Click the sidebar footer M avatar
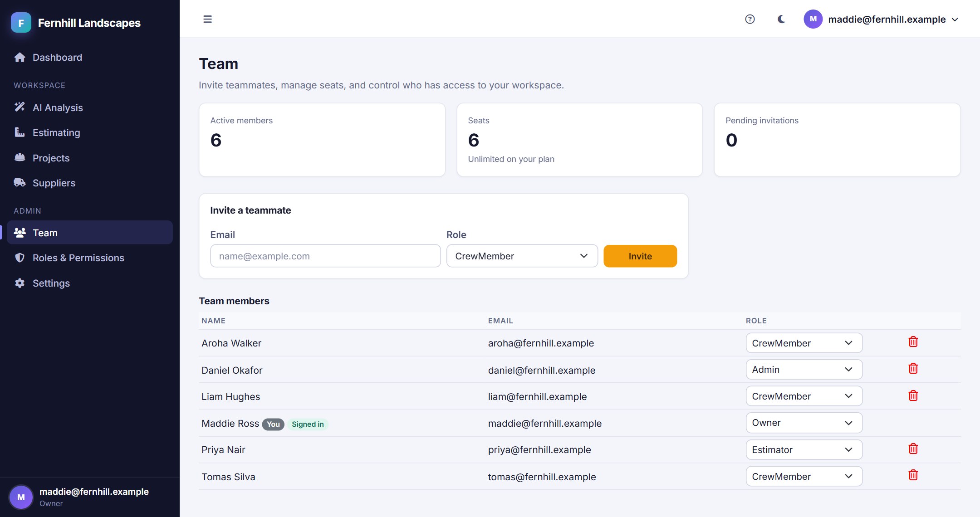Image resolution: width=980 pixels, height=517 pixels. [x=21, y=497]
